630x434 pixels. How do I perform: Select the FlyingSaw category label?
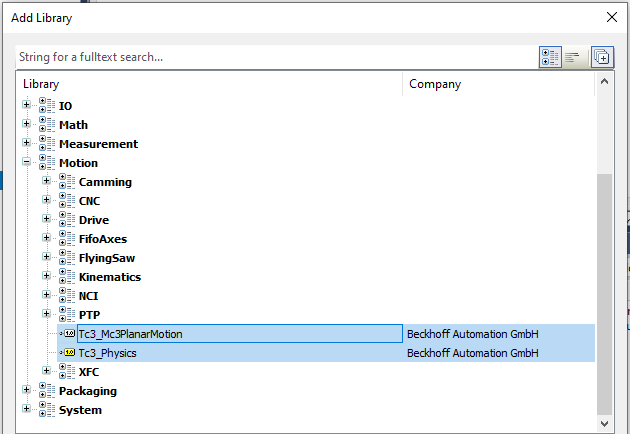click(107, 258)
